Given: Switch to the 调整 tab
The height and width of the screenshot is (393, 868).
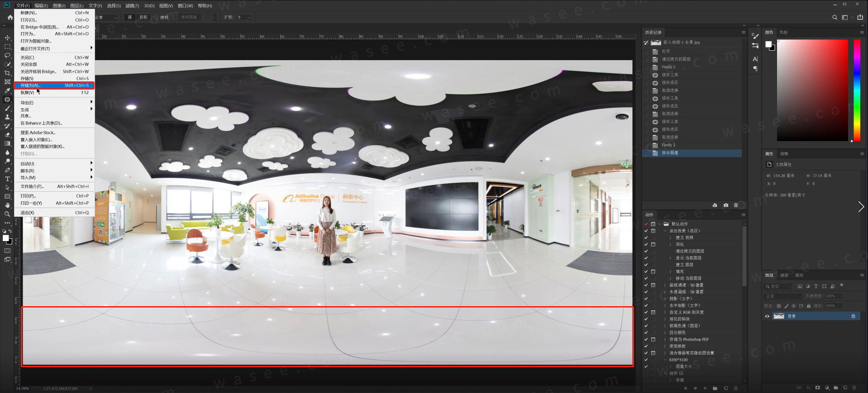Looking at the screenshot, I should (x=784, y=154).
